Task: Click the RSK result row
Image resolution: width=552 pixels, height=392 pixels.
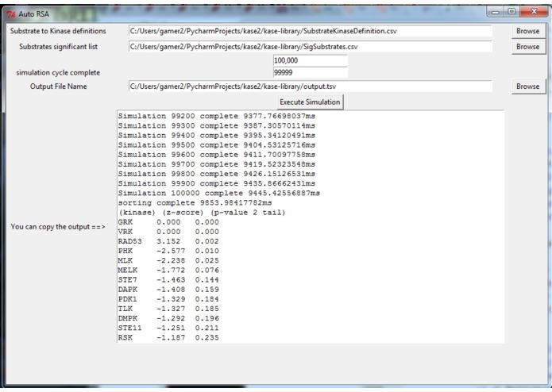Action: point(168,338)
